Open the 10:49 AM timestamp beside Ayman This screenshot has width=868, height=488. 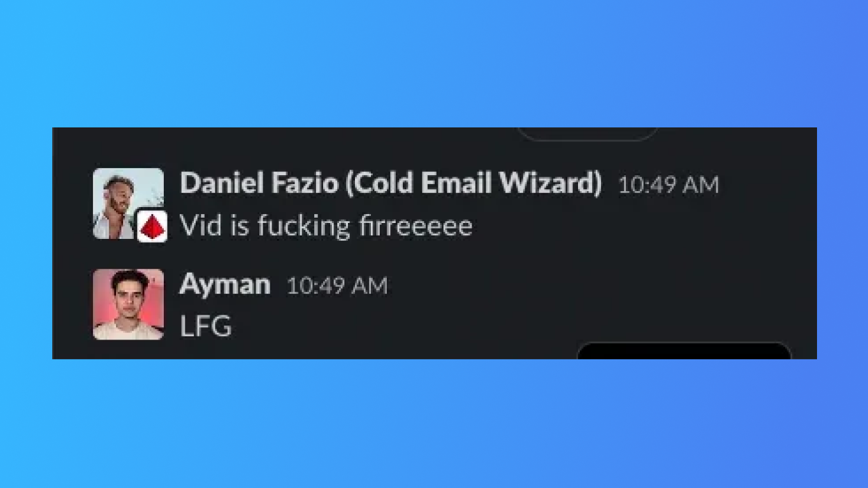coord(337,286)
